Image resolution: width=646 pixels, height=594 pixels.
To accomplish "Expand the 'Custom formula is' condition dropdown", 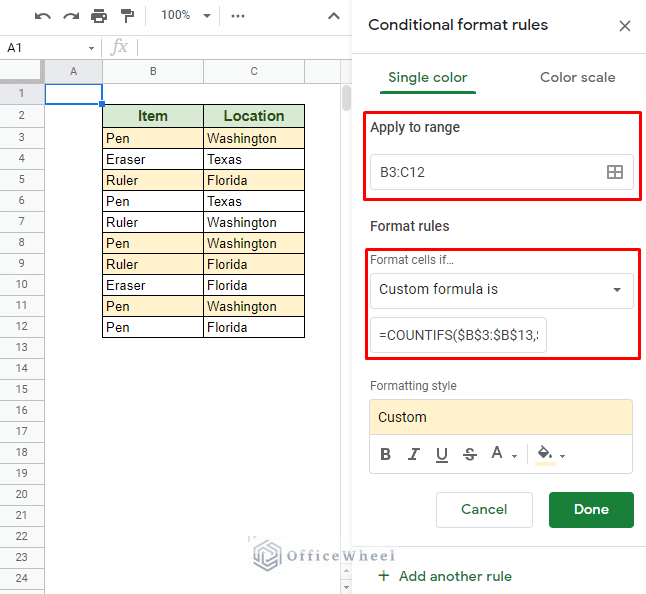I will 501,290.
